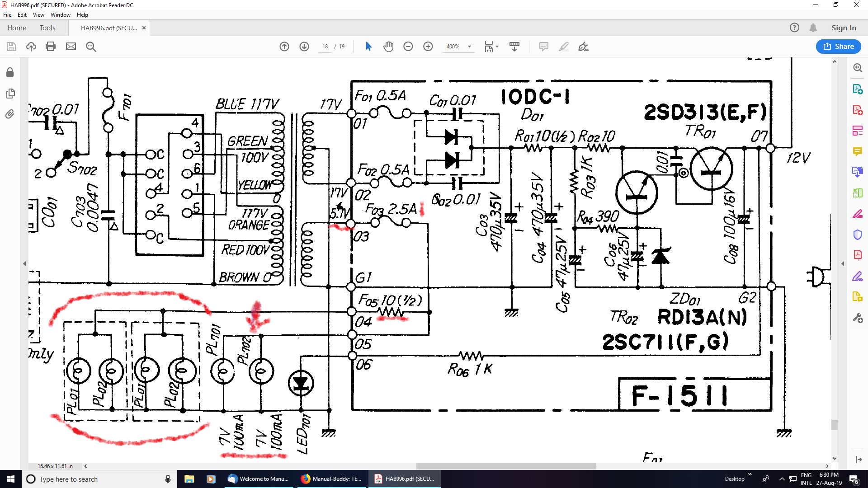Viewport: 868px width, 488px height.
Task: Send file by email icon
Action: coord(71,47)
